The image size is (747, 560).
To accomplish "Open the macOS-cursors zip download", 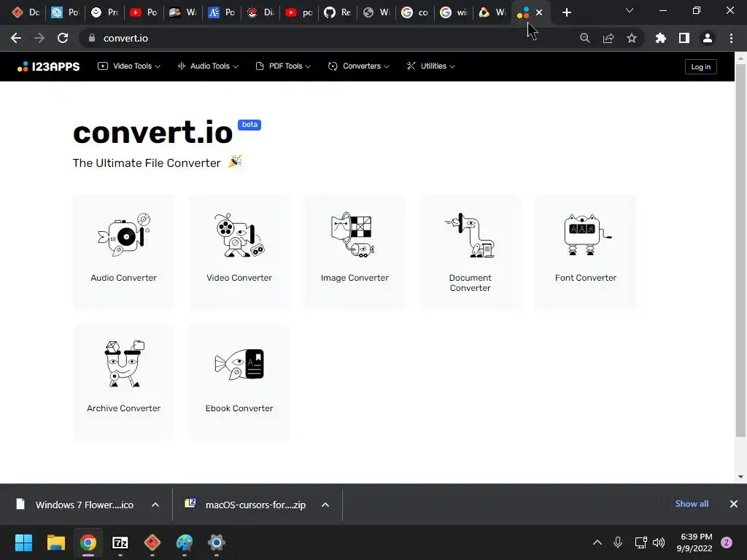I will (x=247, y=505).
